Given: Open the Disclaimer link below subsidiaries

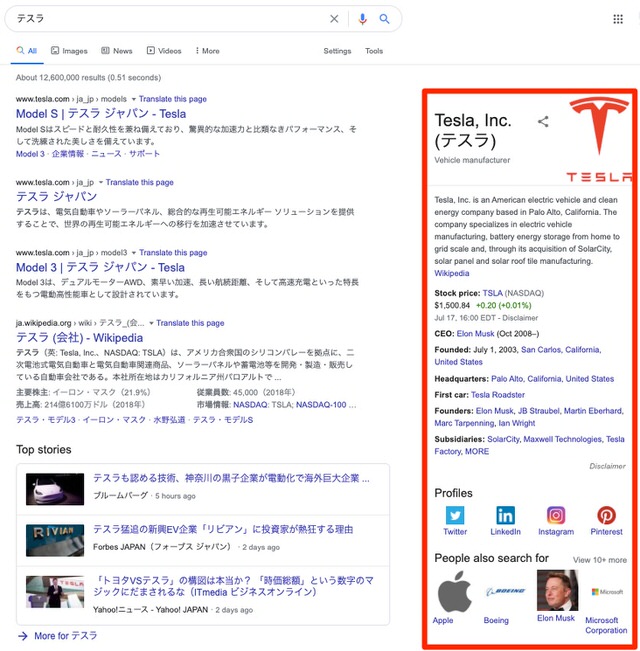Looking at the screenshot, I should (x=607, y=466).
